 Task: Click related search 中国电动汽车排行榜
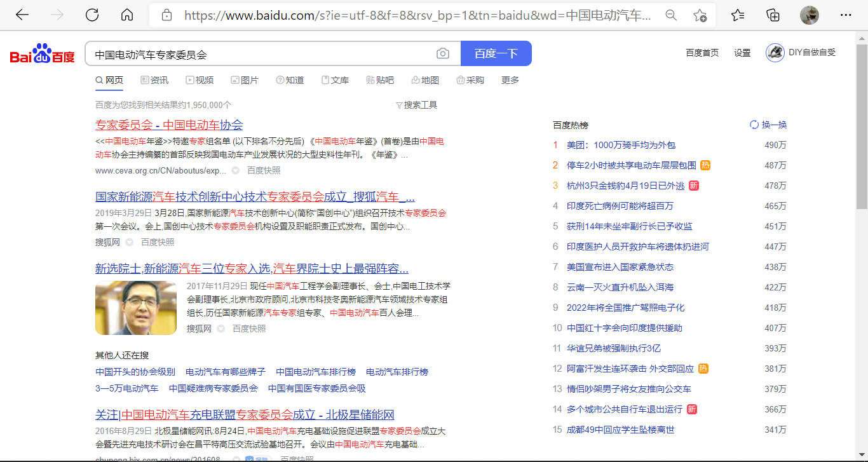(316, 372)
